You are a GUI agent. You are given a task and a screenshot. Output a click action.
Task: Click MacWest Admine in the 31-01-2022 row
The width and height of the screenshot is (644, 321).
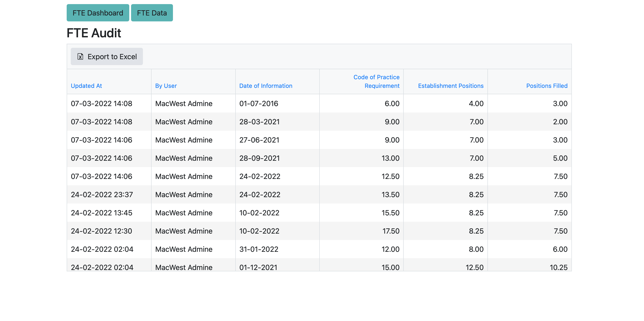[x=183, y=249]
